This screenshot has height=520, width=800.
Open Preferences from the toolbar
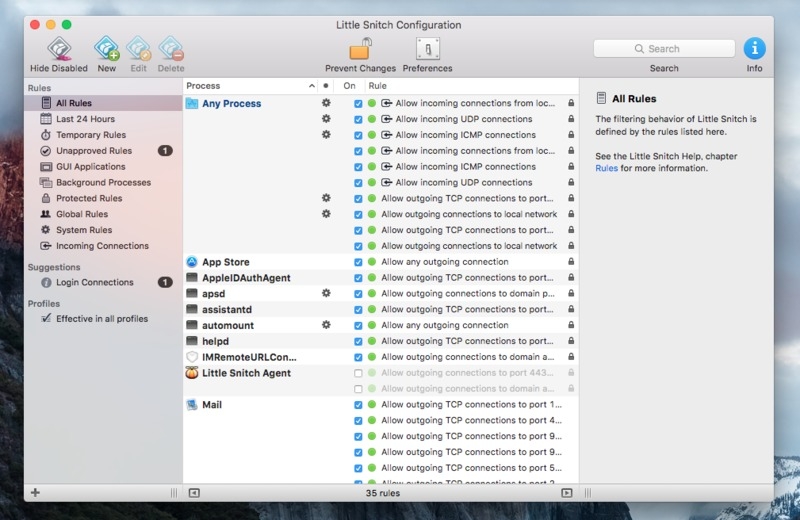click(428, 49)
